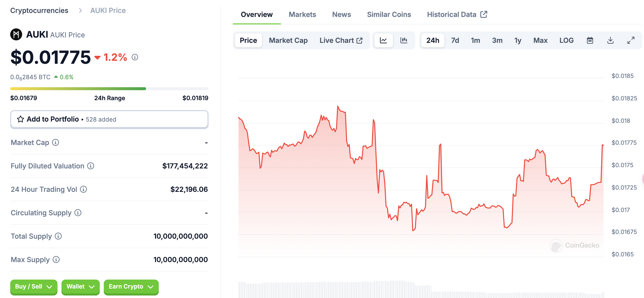The height and width of the screenshot is (298, 644).
Task: Switch chart to Market Cap mode
Action: pos(288,40)
